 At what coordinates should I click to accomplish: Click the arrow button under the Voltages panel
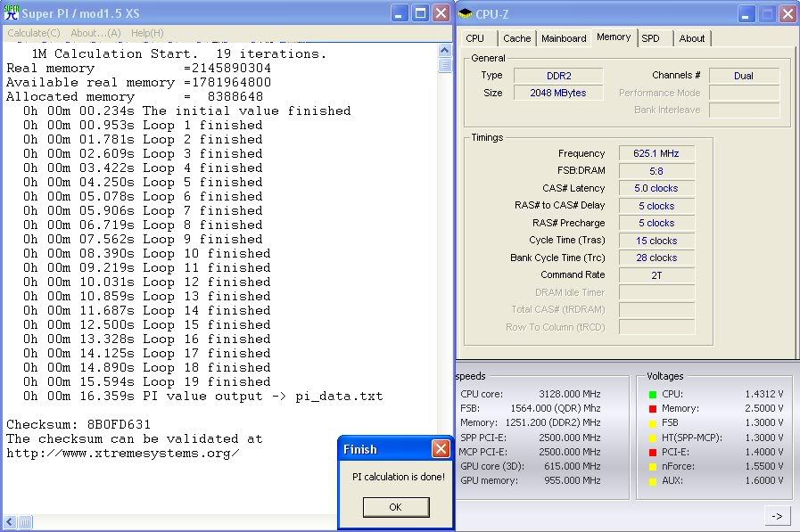pos(777,516)
